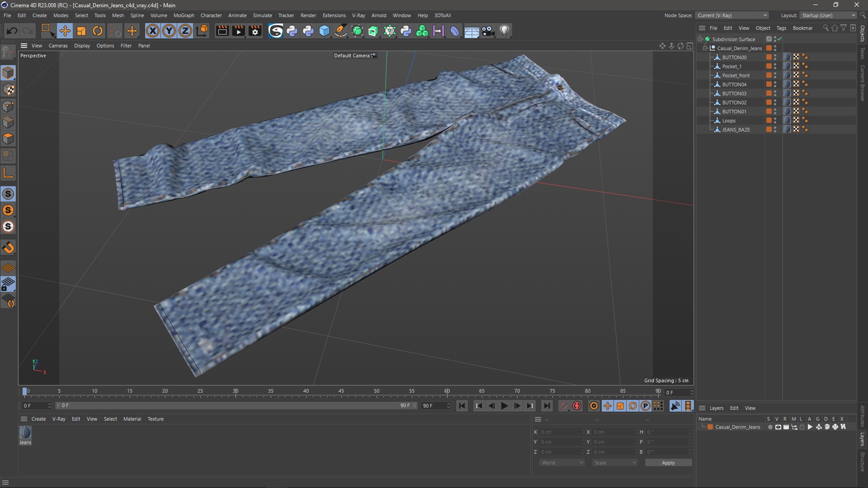This screenshot has height=488, width=868.
Task: Click end frame 90 F field
Action: point(436,406)
